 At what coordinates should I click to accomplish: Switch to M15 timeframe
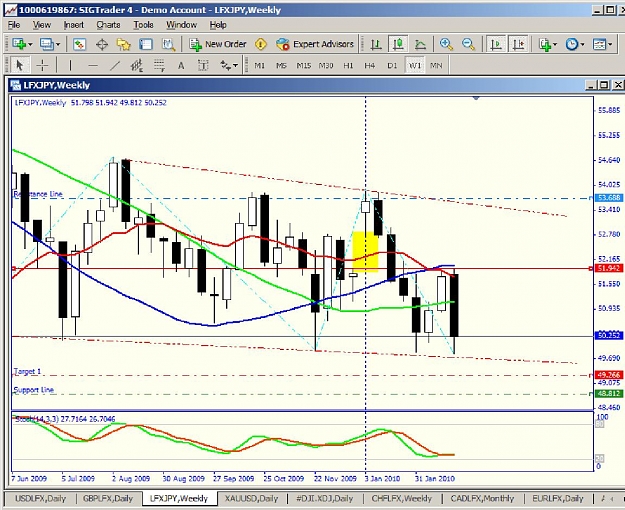click(x=304, y=65)
